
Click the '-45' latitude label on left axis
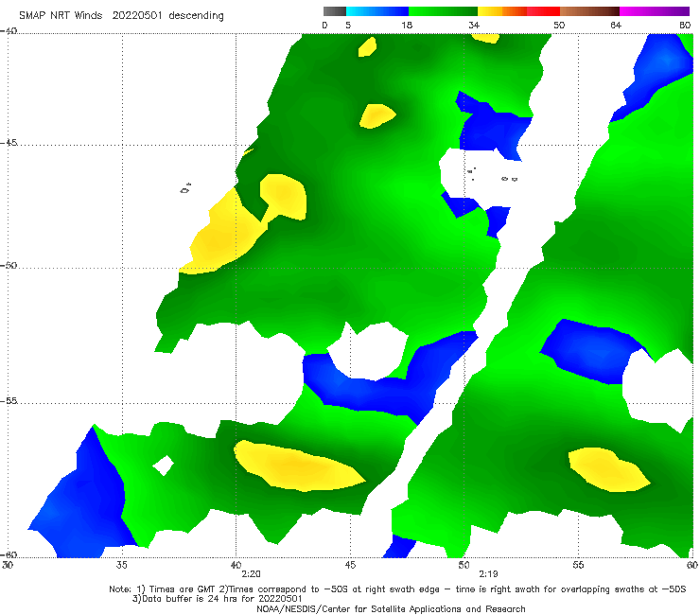click(9, 143)
